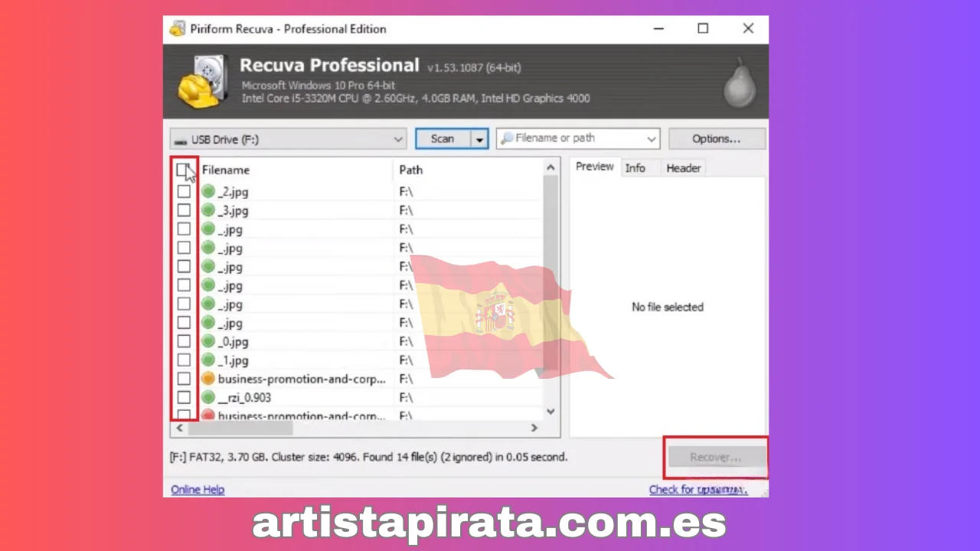This screenshot has width=980, height=551.
Task: Click the v1.53.1087 (64-bit) version label
Action: [474, 67]
